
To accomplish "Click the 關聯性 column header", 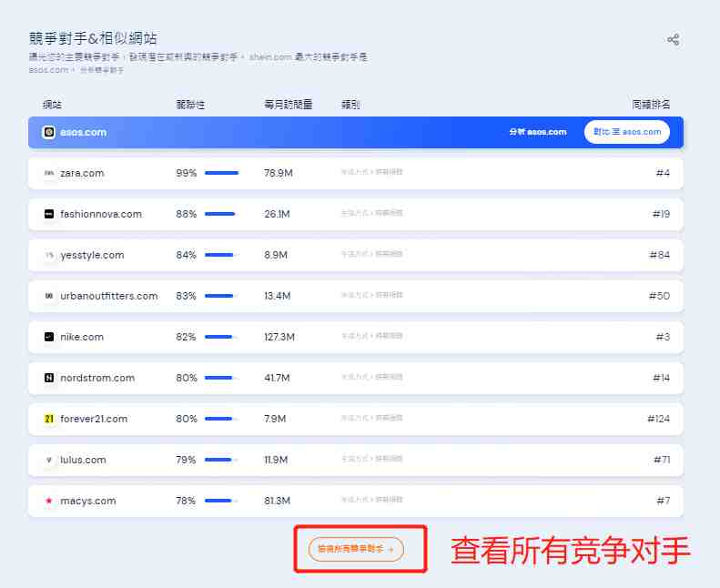I will [x=190, y=105].
